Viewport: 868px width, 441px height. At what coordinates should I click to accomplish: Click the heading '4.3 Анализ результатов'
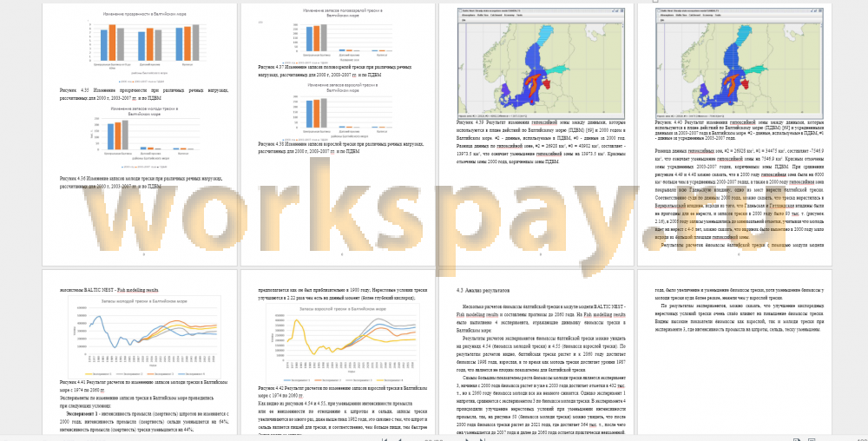(x=485, y=289)
